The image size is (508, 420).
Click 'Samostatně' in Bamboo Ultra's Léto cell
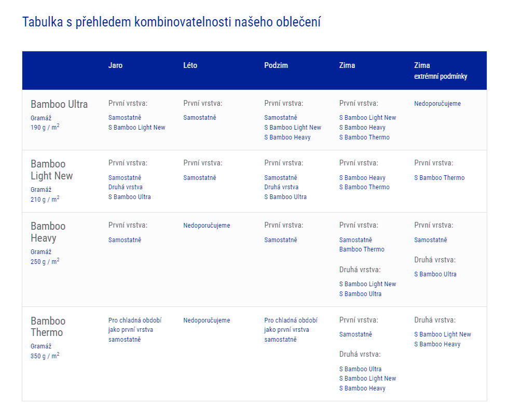click(200, 118)
